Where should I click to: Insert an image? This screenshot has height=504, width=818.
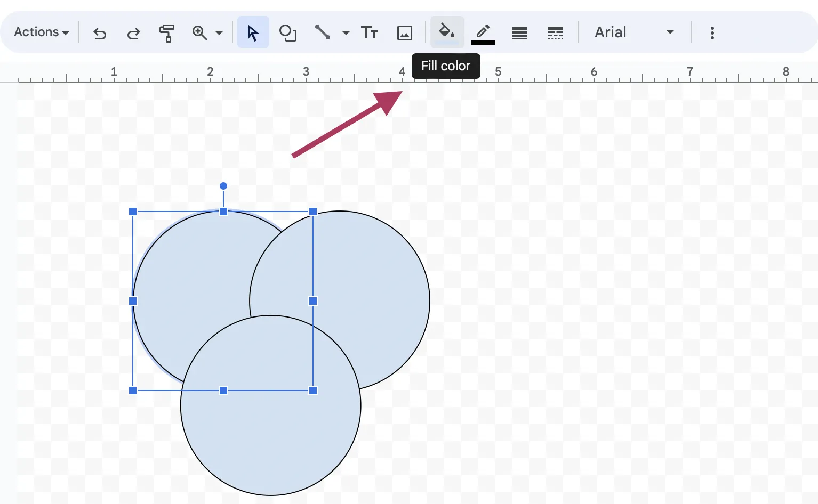405,33
